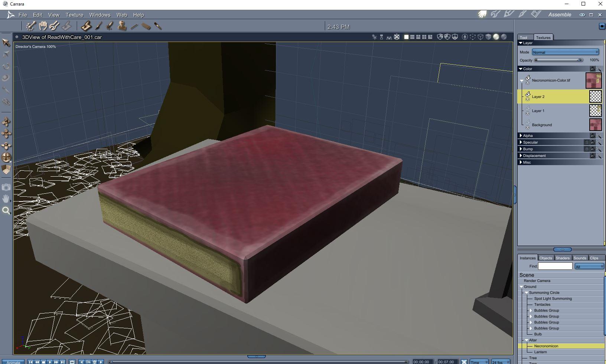Toggle visibility of Background layer
The height and width of the screenshot is (364, 606).
(x=528, y=128)
